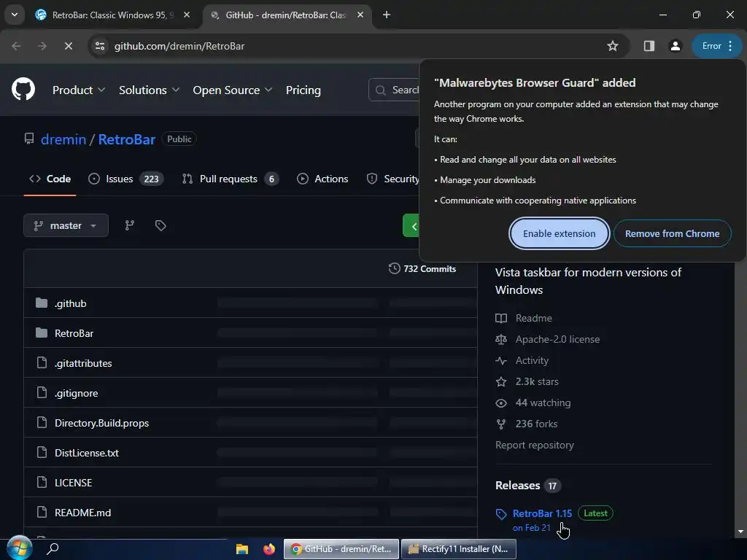
Task: Open the LICENSE file
Action: (74, 483)
